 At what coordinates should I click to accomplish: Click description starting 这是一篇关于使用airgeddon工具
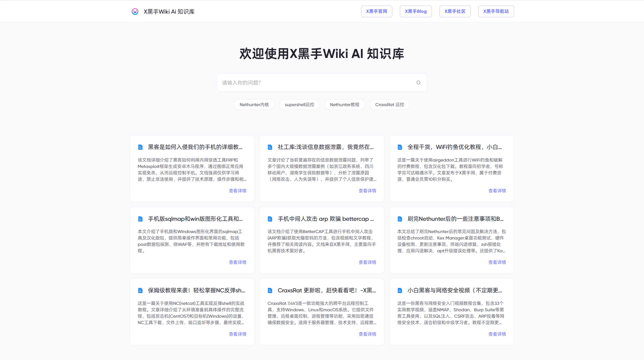click(x=450, y=169)
